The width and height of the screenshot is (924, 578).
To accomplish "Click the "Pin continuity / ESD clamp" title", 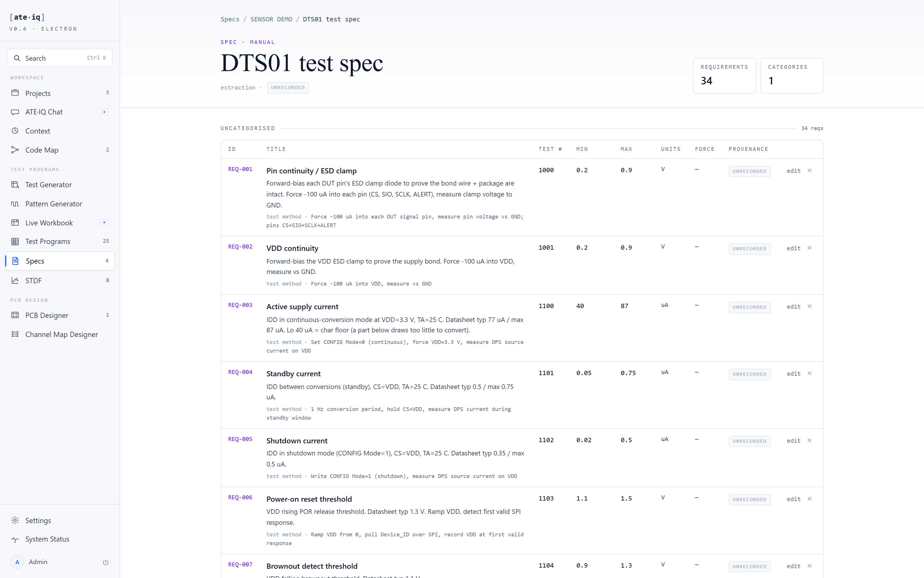I will click(312, 171).
